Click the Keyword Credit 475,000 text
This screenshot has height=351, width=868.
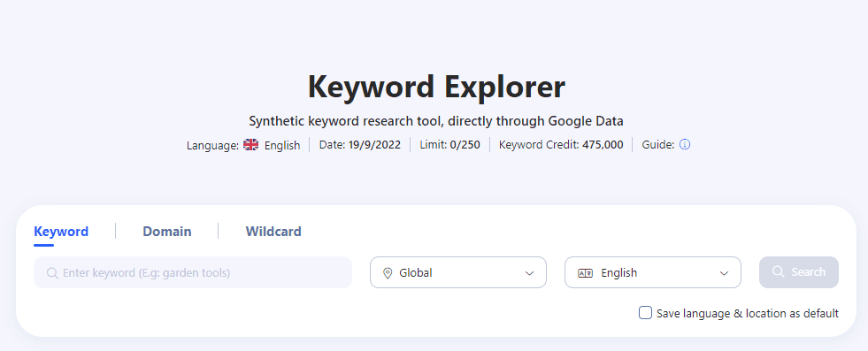point(561,145)
